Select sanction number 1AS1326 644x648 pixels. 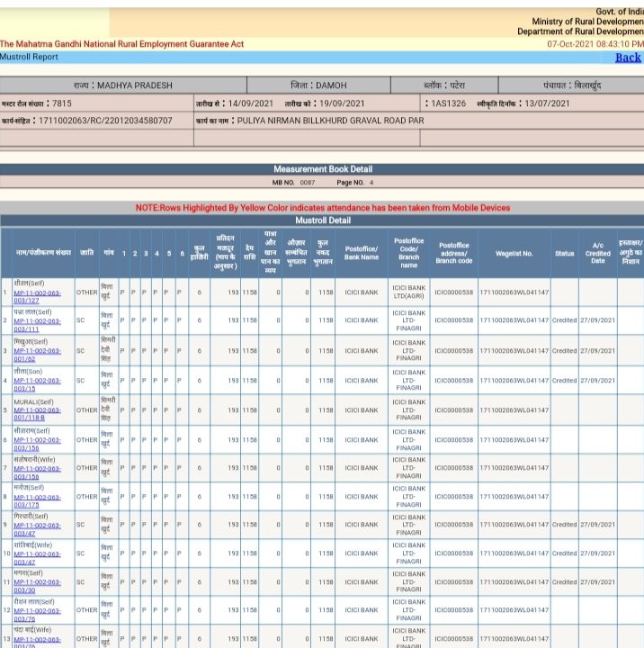(449, 103)
